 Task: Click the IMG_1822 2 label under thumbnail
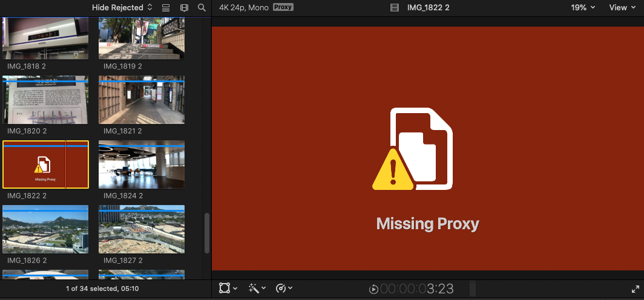click(27, 196)
